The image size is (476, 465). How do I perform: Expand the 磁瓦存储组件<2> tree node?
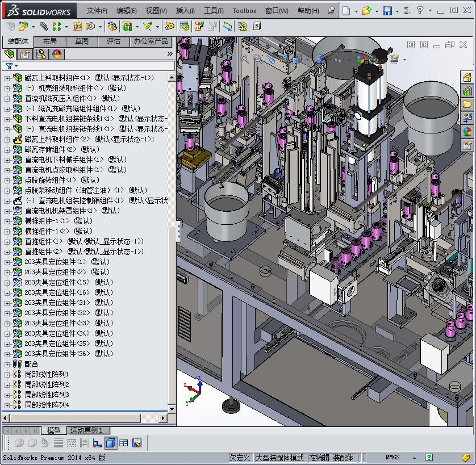(x=7, y=149)
